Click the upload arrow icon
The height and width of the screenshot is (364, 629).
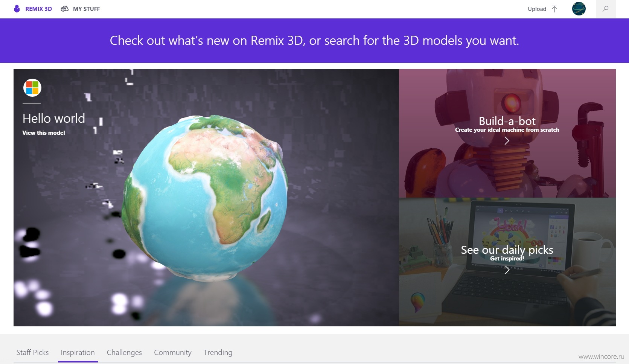[x=554, y=9]
